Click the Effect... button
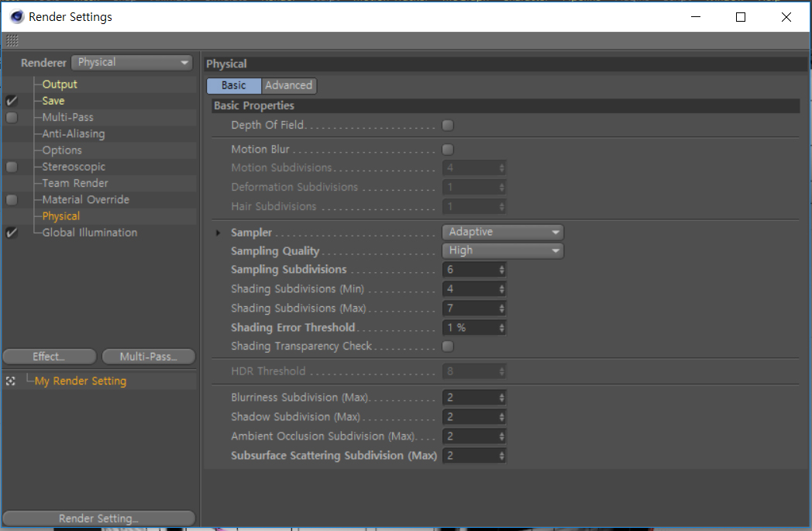Viewport: 812px width, 531px height. 49,357
